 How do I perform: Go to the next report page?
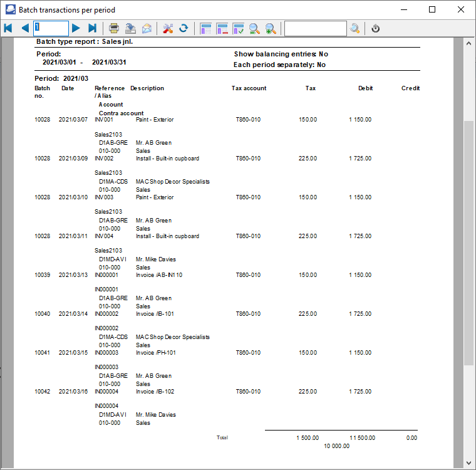tap(76, 28)
